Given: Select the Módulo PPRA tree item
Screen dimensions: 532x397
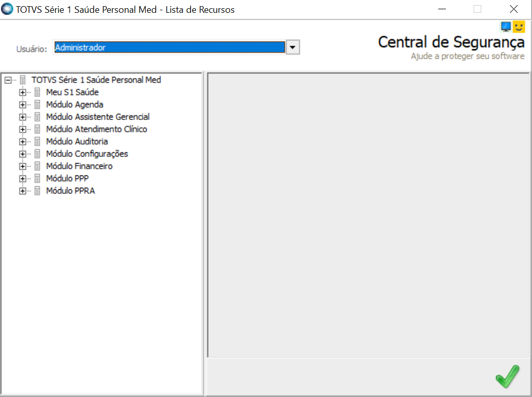Looking at the screenshot, I should (x=71, y=191).
